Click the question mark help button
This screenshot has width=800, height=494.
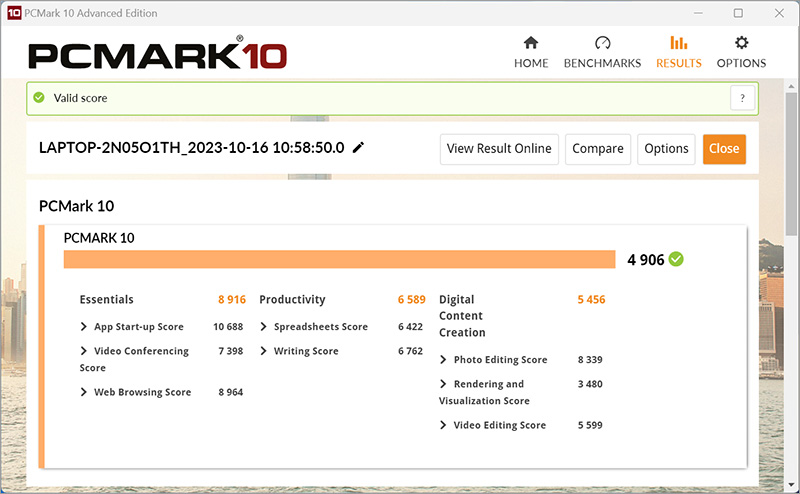[x=742, y=98]
